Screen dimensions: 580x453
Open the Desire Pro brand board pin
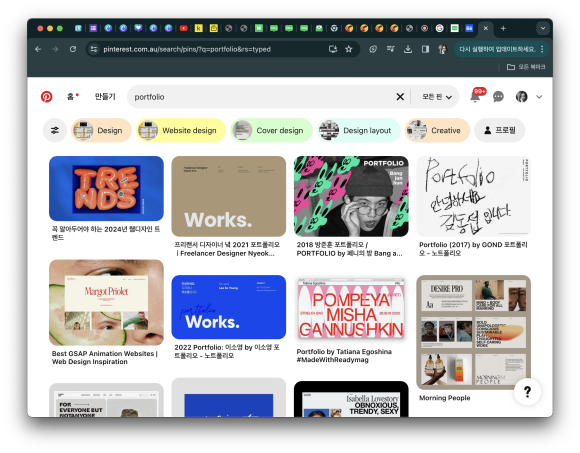[x=473, y=332]
